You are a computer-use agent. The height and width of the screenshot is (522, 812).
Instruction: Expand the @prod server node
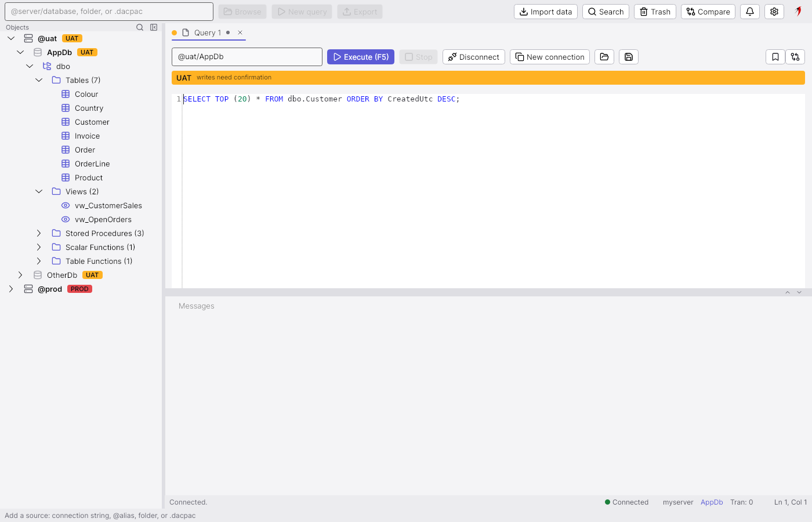[11, 289]
